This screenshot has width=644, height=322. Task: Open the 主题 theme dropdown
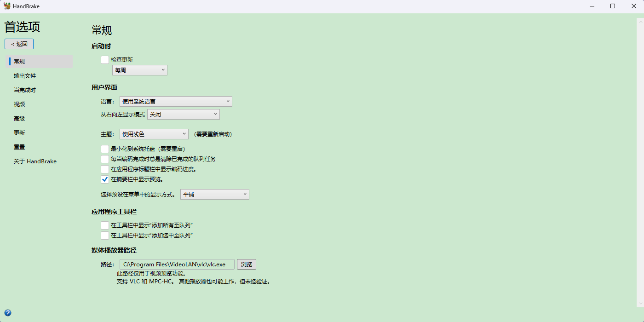154,134
